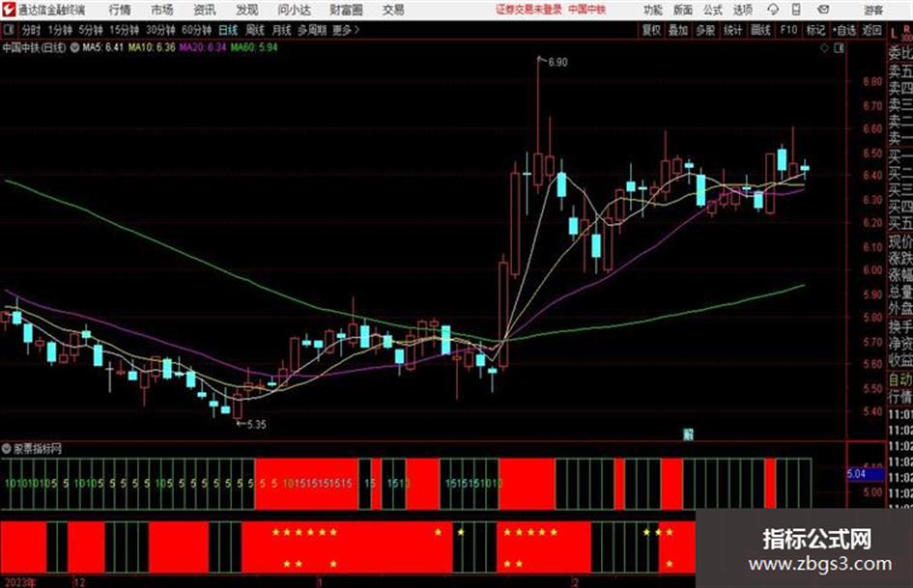Click the MA10: 6.36 indicator label
The image size is (913, 588).
pyautogui.click(x=152, y=47)
